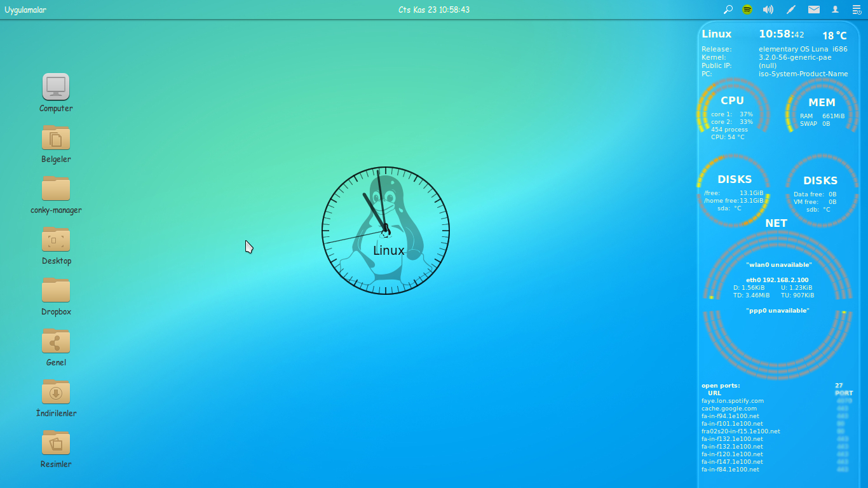Click the fa-in-f147.1e100.net entry
Viewport: 868px width, 488px height.
[x=732, y=462]
